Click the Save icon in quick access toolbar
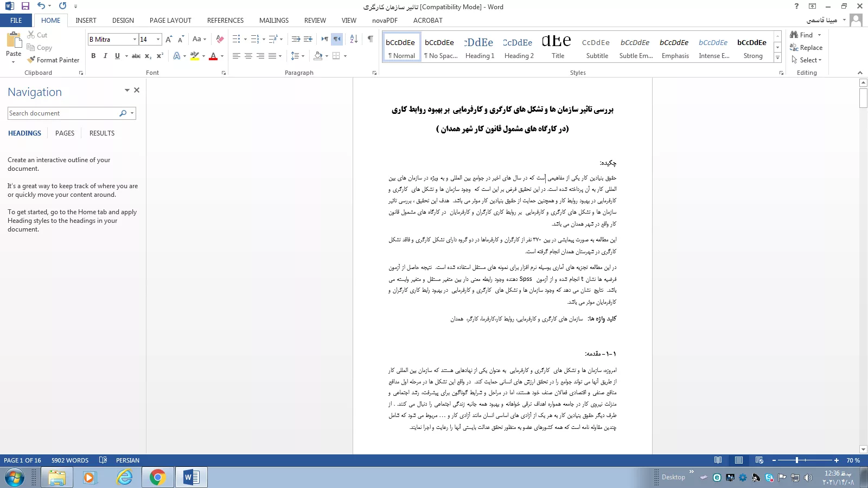This screenshot has height=488, width=868. pos(25,6)
